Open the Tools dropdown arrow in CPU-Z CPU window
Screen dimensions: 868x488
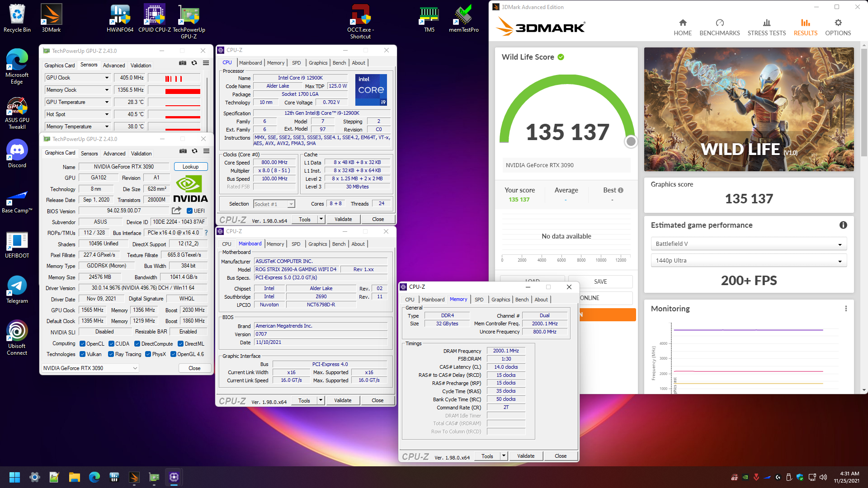point(321,219)
